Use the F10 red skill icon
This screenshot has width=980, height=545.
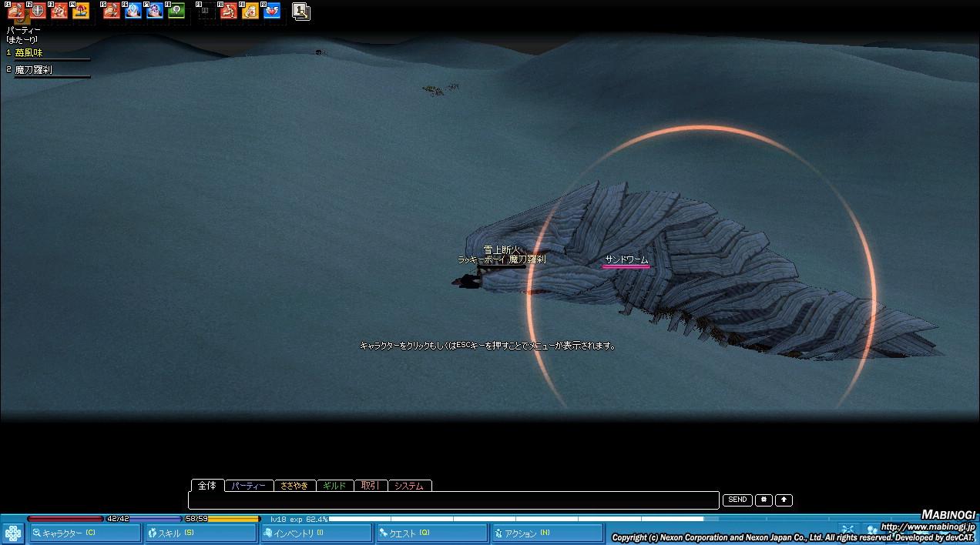229,11
